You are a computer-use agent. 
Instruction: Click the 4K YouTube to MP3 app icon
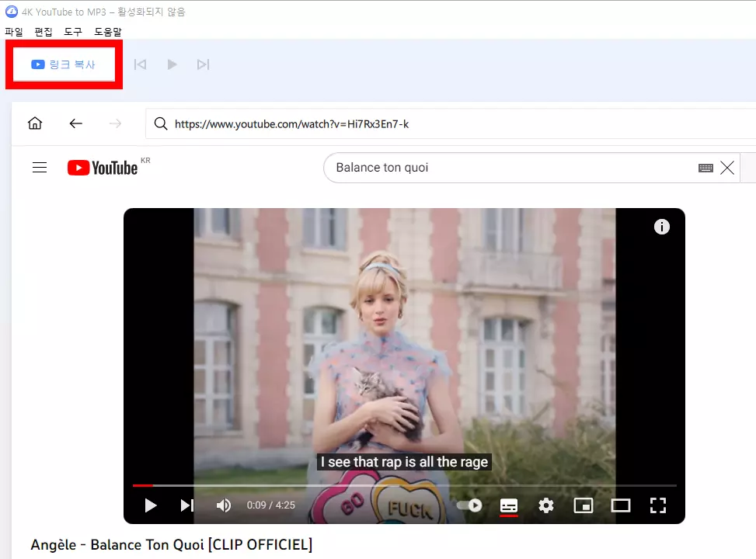pyautogui.click(x=11, y=12)
